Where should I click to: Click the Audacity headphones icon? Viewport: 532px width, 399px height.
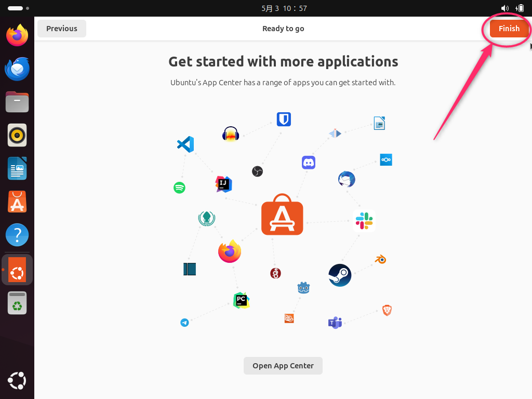click(231, 134)
